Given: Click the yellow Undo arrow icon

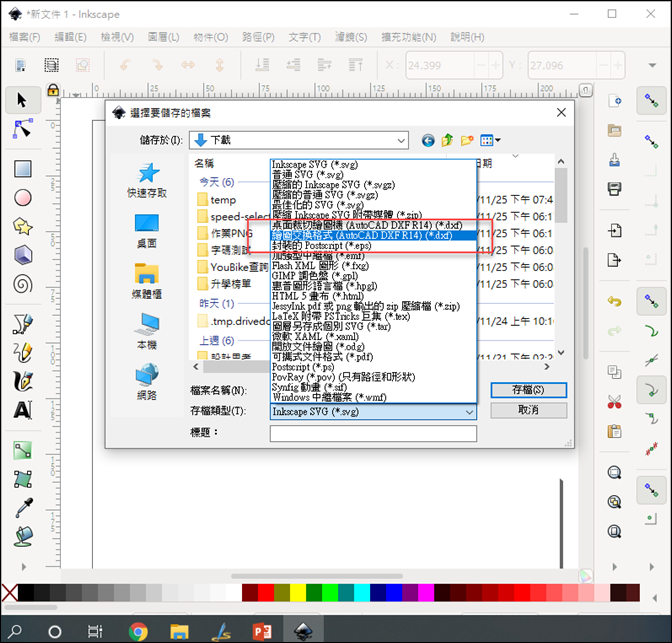Looking at the screenshot, I should (x=615, y=301).
